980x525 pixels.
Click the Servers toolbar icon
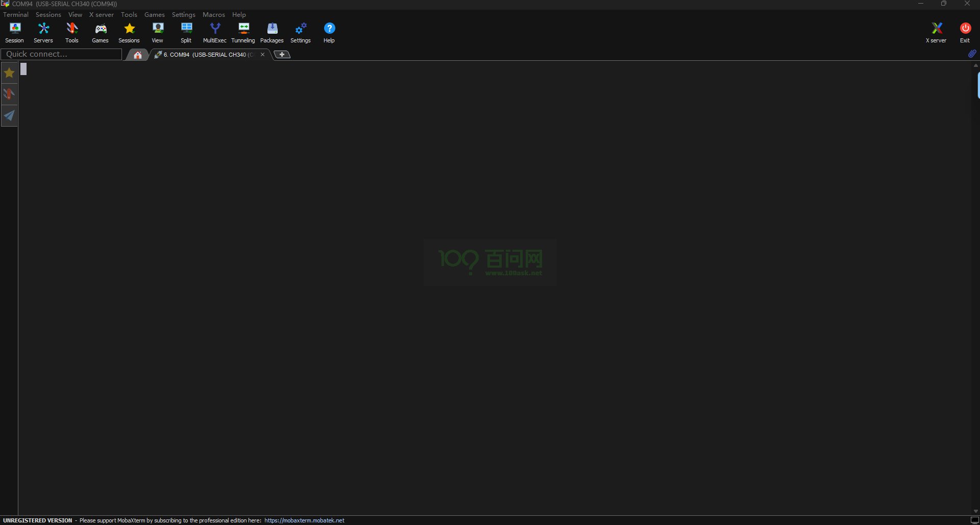coord(43,33)
